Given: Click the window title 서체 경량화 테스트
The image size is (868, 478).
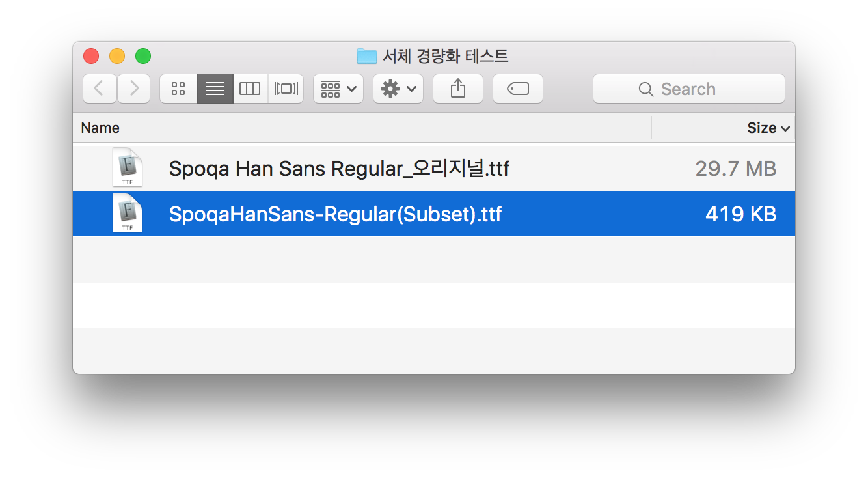Looking at the screenshot, I should tap(446, 56).
